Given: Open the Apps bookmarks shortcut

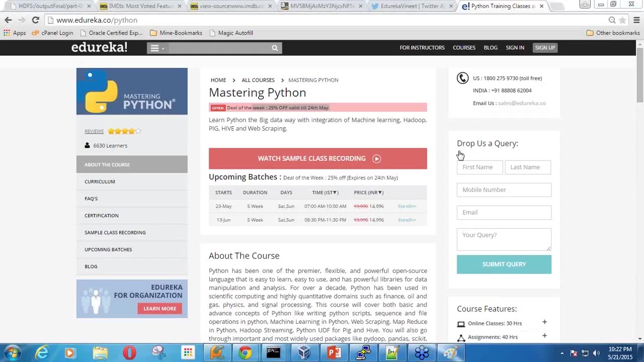Looking at the screenshot, I should pos(15,33).
